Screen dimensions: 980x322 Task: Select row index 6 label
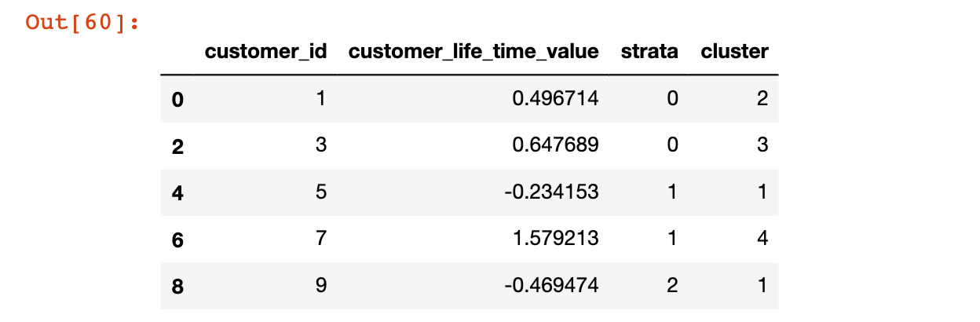click(177, 240)
